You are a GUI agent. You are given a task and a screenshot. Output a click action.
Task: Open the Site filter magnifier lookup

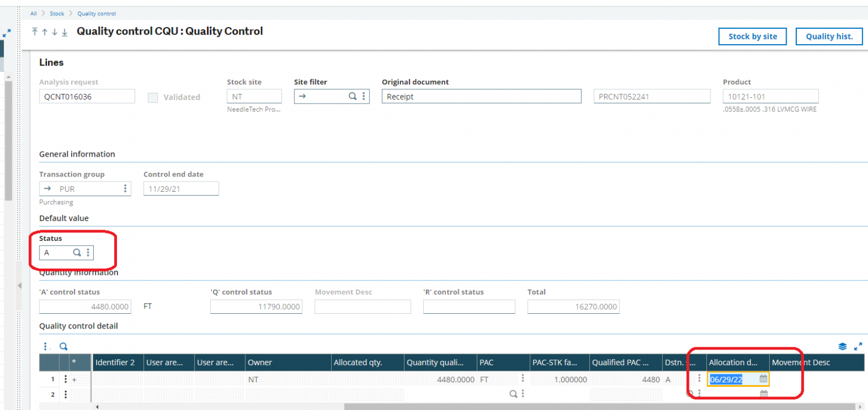353,96
